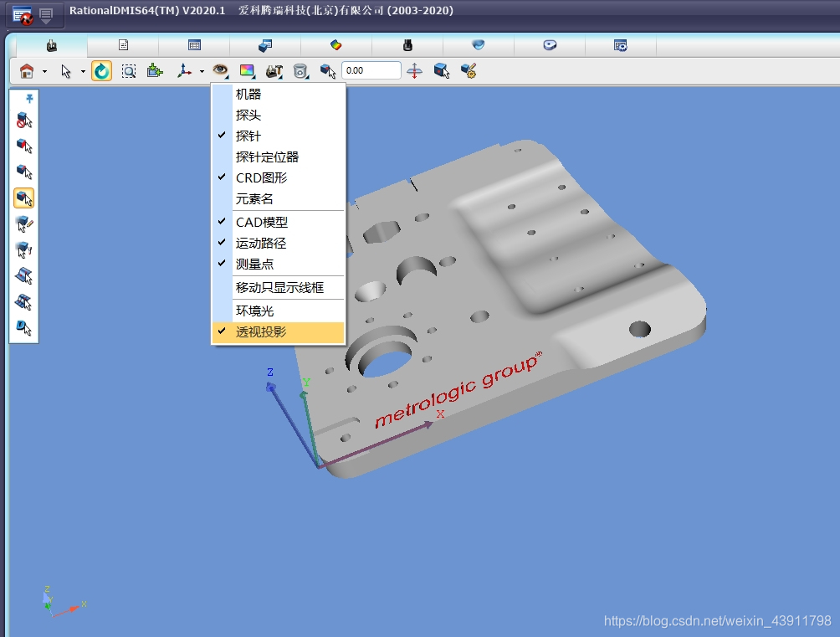Select the pointer cursor tool
Image resolution: width=840 pixels, height=637 pixels.
[66, 71]
